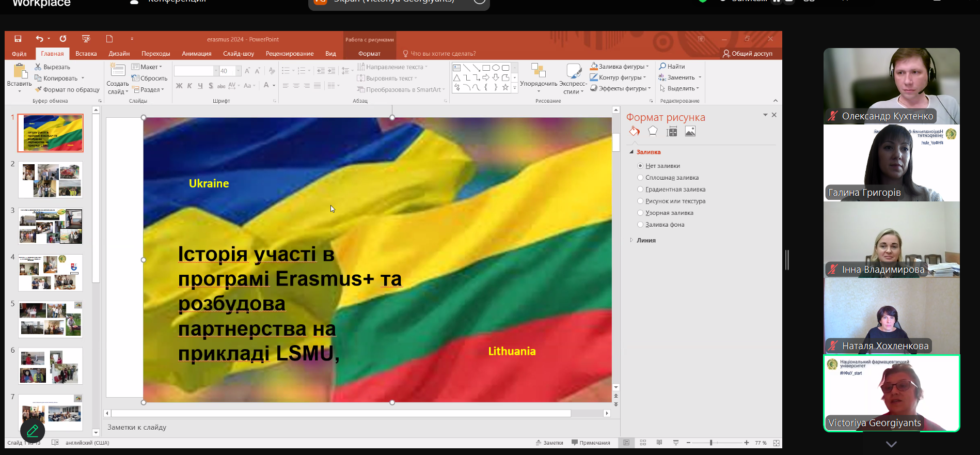980x455 pixels.
Task: Select Сплошная заливка radio option
Action: click(x=640, y=178)
